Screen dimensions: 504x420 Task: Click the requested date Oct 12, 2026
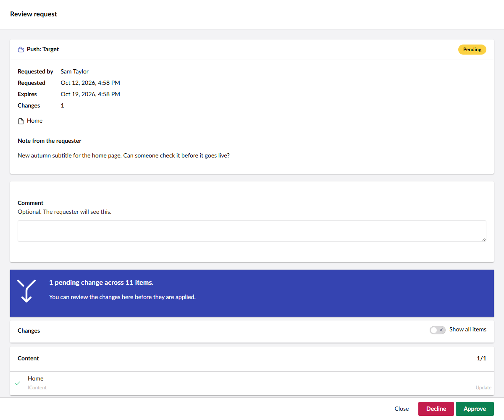point(90,83)
